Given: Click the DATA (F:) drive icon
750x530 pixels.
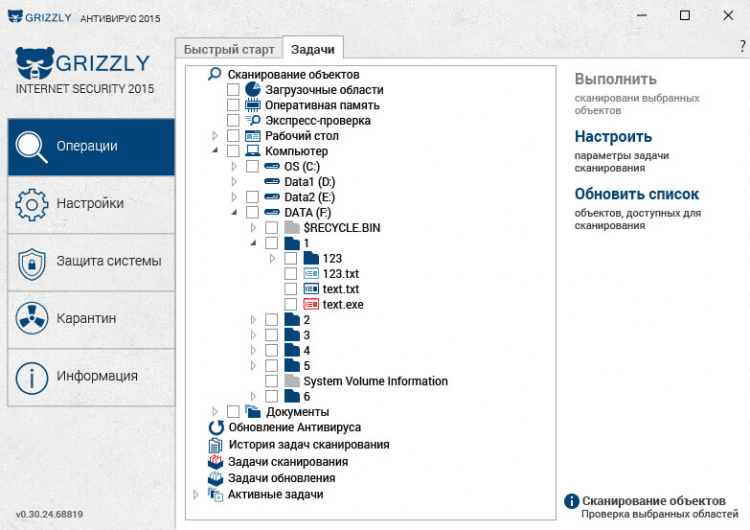Looking at the screenshot, I should (x=272, y=212).
